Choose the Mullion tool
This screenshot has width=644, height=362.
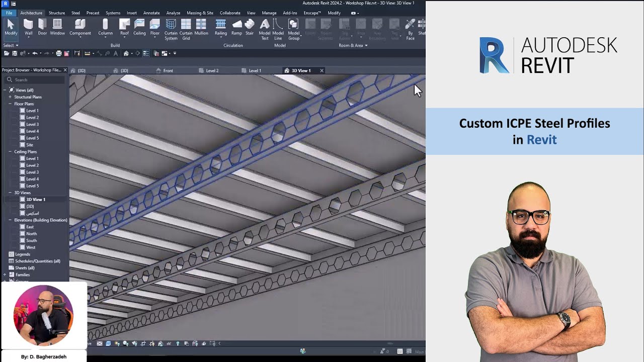[201, 27]
